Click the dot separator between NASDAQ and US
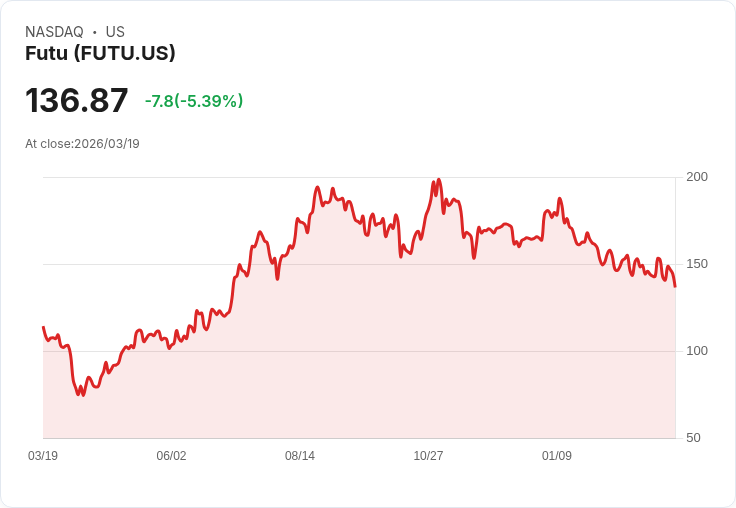Viewport: 736px width, 508px height. click(95, 32)
